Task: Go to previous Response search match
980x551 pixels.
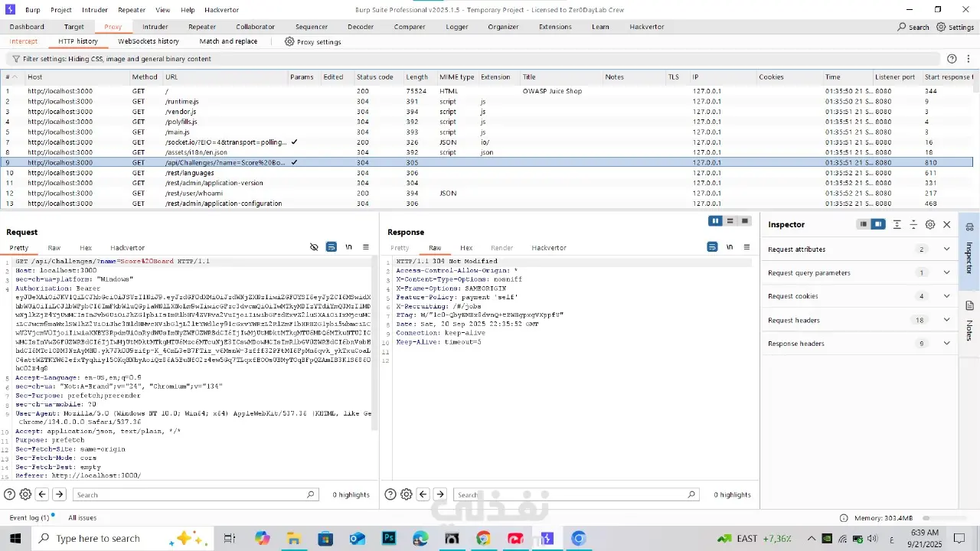Action: [423, 494]
